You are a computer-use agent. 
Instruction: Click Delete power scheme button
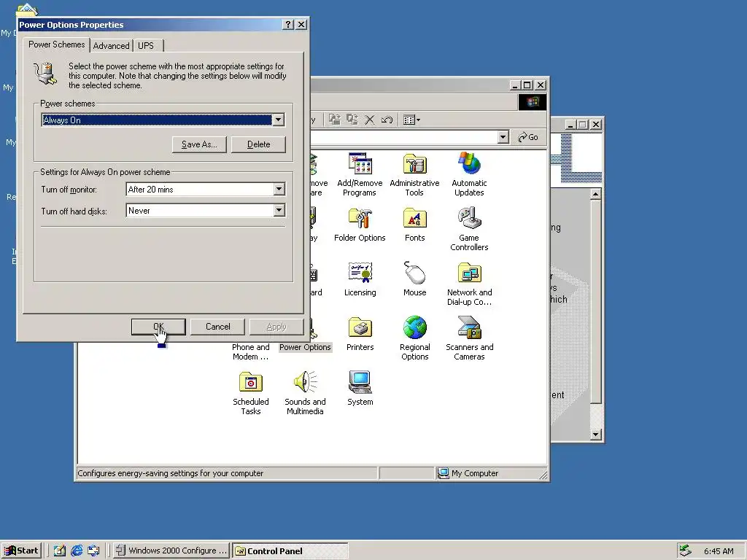tap(258, 144)
